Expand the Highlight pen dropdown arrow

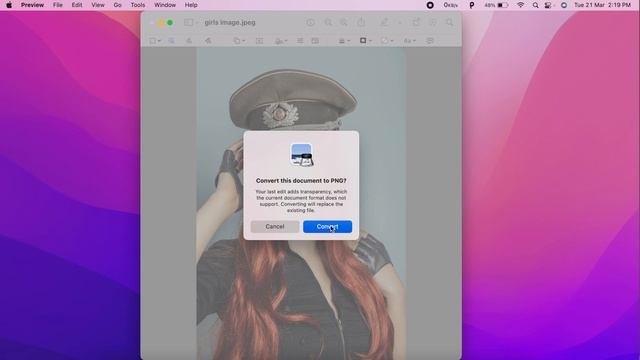point(400,22)
